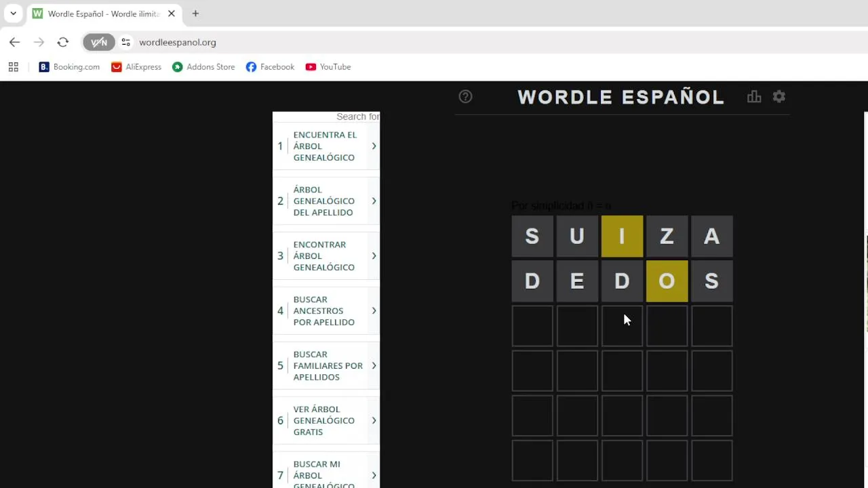The image size is (868, 488).
Task: Open ad link Buscar familiares por apellidos
Action: pyautogui.click(x=326, y=366)
